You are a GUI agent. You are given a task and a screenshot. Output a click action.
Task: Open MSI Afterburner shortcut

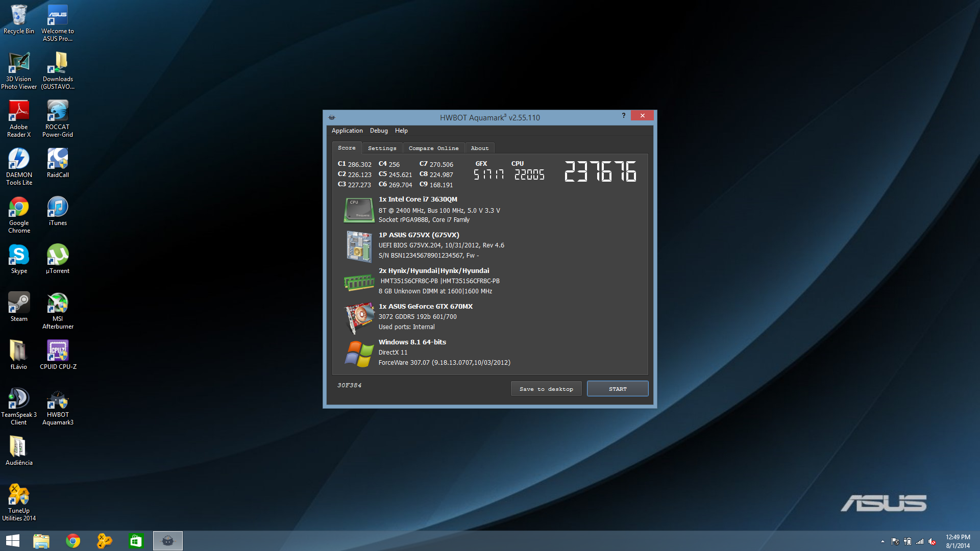tap(58, 311)
